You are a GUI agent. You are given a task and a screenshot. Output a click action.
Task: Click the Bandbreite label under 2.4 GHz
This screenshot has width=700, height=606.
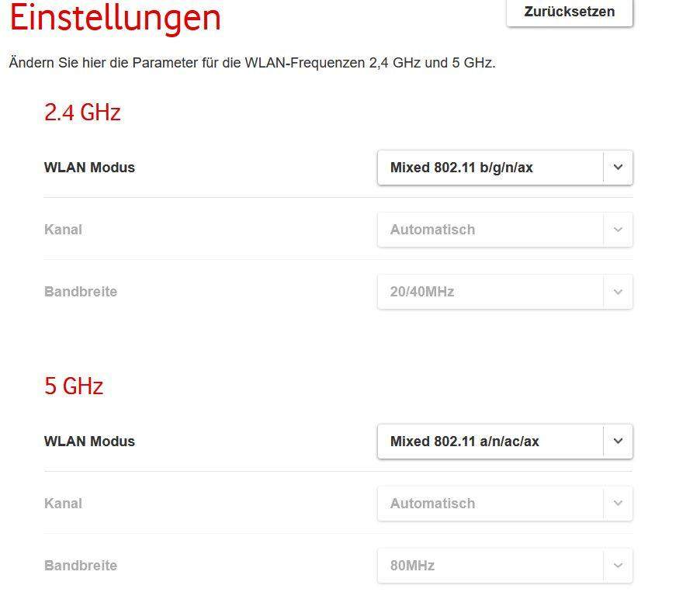point(81,291)
